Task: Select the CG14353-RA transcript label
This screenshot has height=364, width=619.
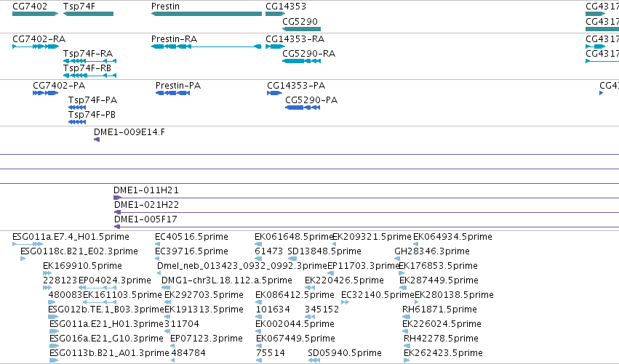Action: point(295,39)
